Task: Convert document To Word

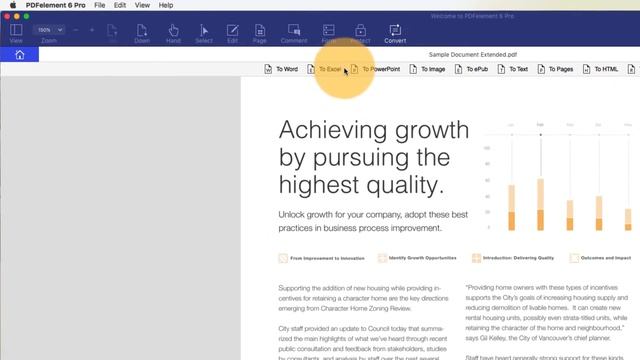Action: 281,69
